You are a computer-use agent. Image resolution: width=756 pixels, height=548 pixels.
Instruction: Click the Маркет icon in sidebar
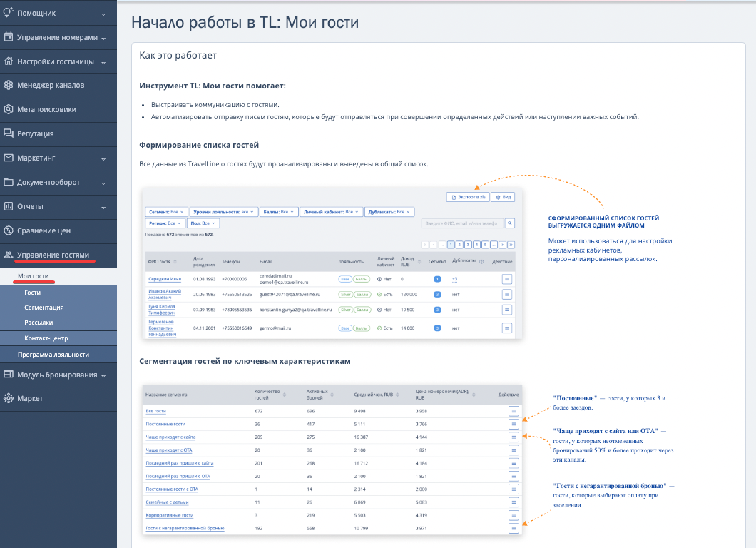pos(8,398)
